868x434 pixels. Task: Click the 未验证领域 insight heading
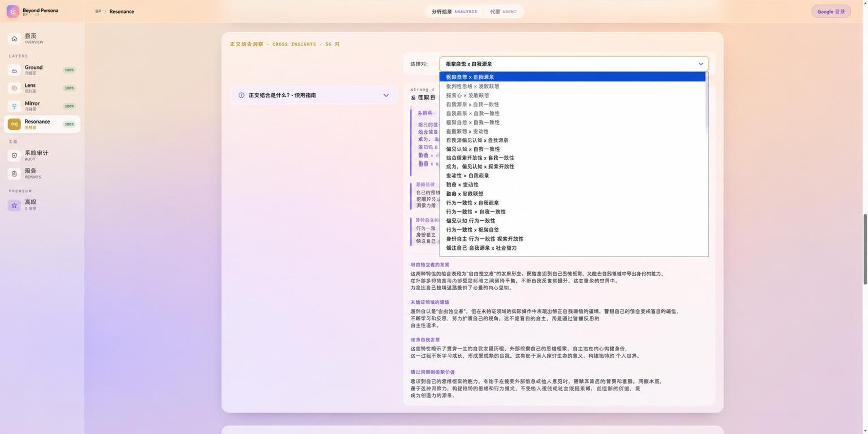click(430, 302)
